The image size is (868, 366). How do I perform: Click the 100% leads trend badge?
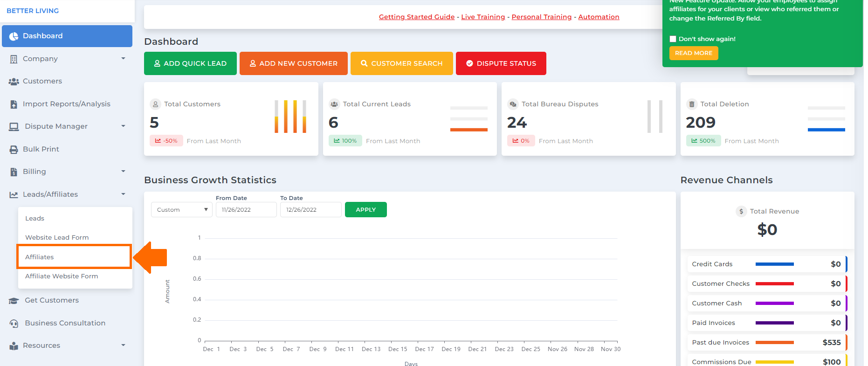pyautogui.click(x=345, y=141)
